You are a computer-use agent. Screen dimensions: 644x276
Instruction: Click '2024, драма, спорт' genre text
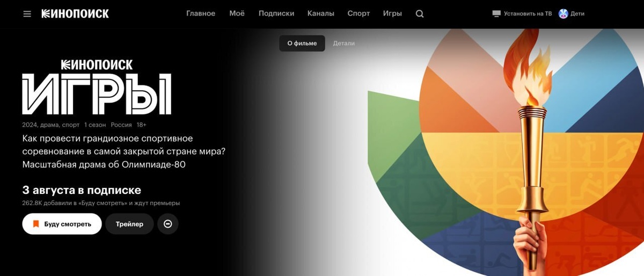pyautogui.click(x=50, y=125)
